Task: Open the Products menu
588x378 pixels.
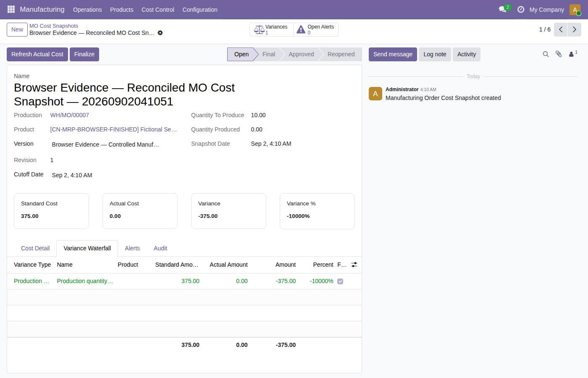Action: pyautogui.click(x=122, y=9)
